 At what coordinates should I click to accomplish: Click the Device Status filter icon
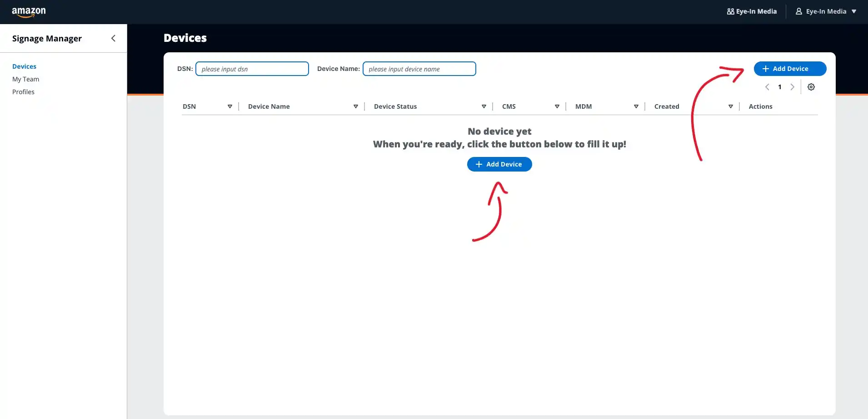point(484,106)
